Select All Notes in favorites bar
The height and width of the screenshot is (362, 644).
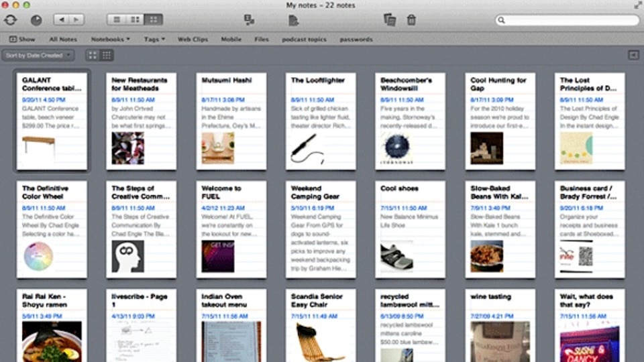tap(63, 40)
